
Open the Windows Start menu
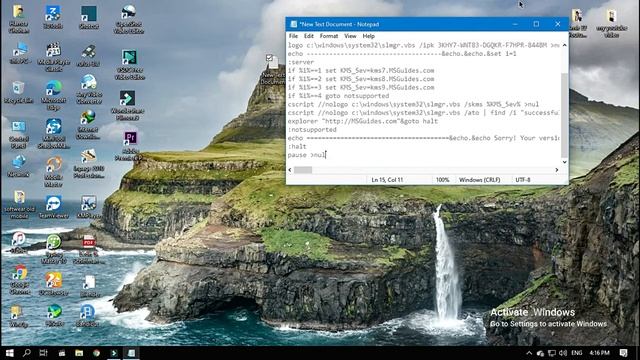tap(9, 353)
